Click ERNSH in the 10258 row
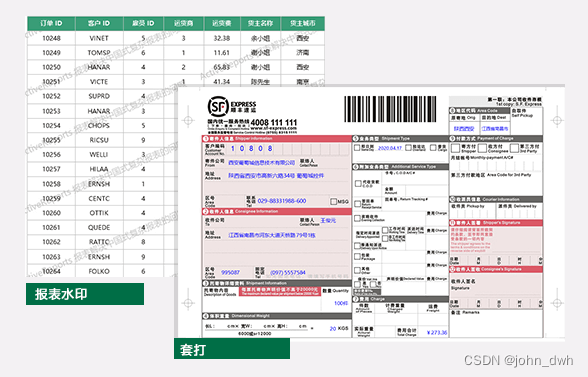This screenshot has height=377, width=588. tap(99, 184)
